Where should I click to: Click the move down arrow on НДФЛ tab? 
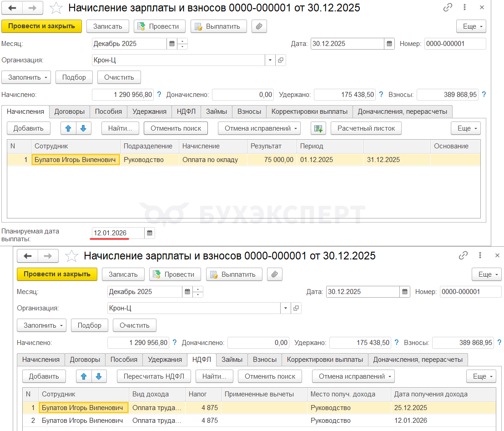[x=99, y=376]
